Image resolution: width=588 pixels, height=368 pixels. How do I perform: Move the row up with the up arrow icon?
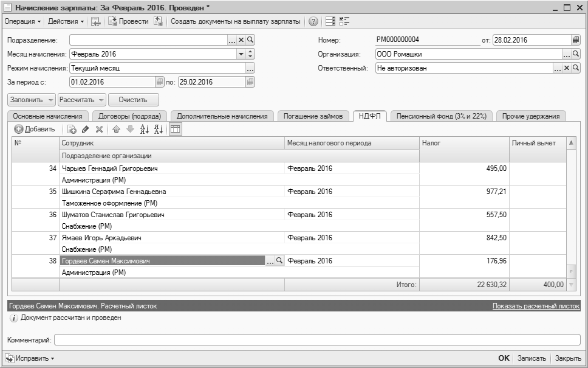tap(116, 129)
